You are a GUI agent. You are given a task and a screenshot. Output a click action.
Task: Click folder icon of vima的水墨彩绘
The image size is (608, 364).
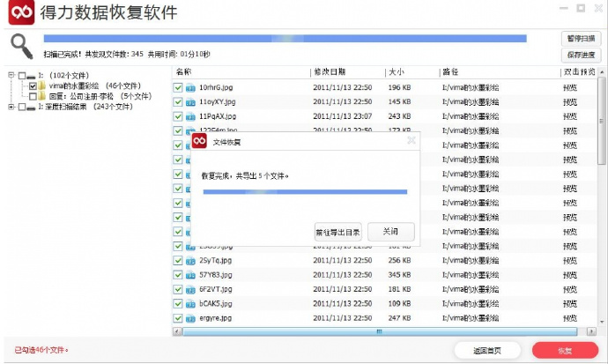click(x=42, y=85)
